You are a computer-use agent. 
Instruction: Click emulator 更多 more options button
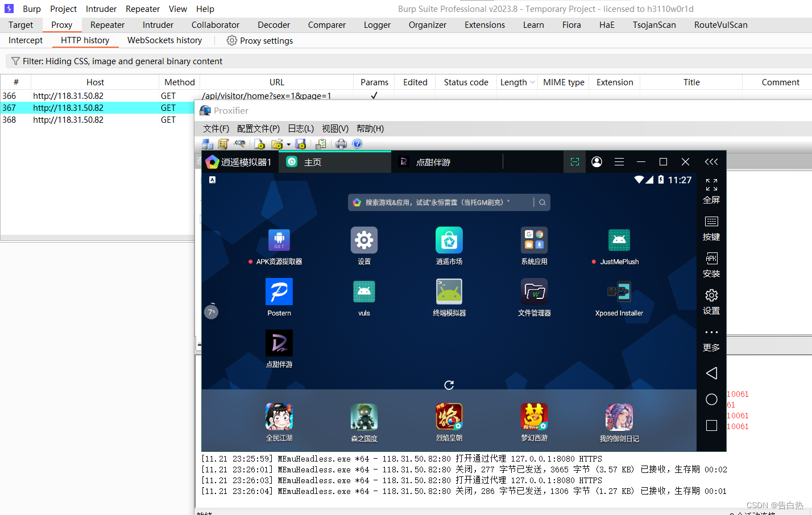pyautogui.click(x=711, y=339)
